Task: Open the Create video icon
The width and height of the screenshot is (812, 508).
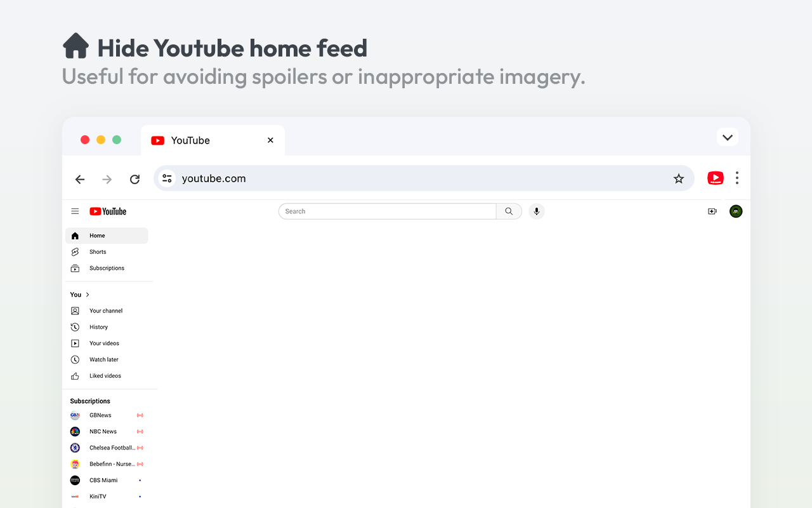Action: point(712,211)
